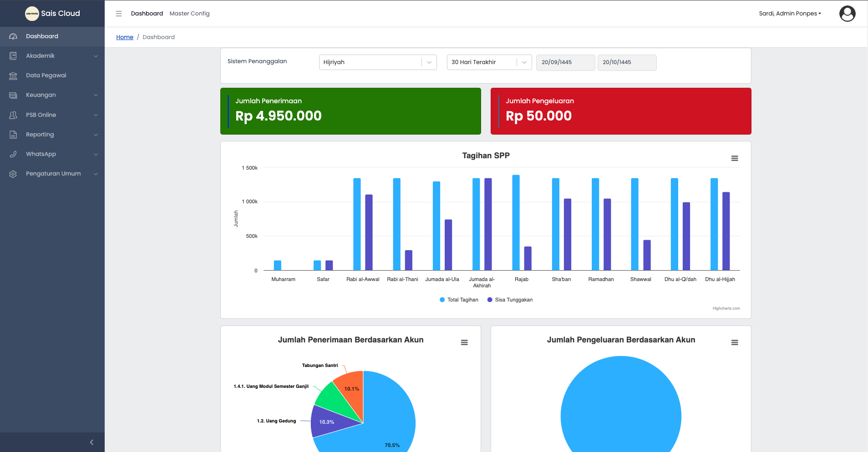The image size is (868, 452).
Task: Open the Hijriyah calendar system dropdown
Action: [378, 62]
